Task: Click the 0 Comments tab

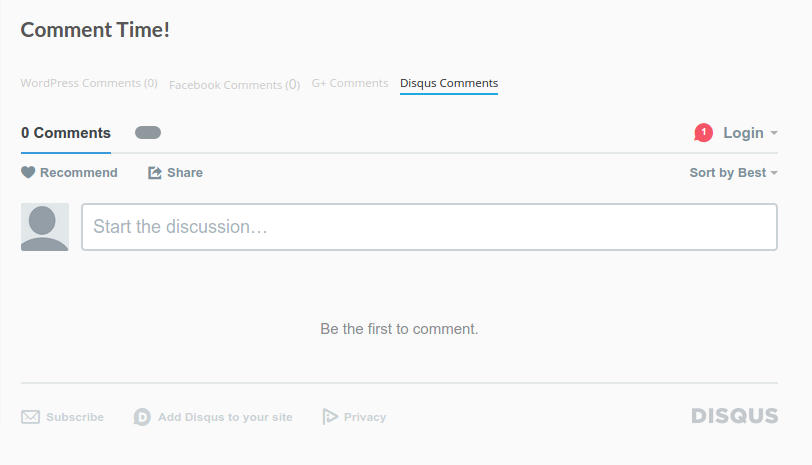Action: (66, 133)
